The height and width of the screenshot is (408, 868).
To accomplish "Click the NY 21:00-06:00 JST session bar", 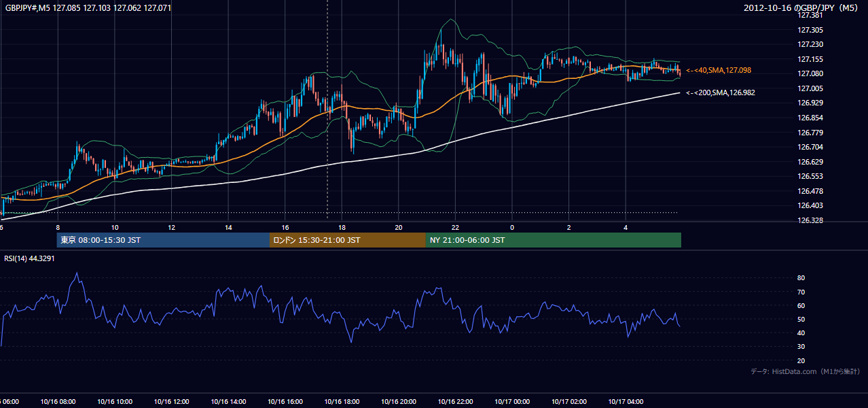I will (x=554, y=240).
